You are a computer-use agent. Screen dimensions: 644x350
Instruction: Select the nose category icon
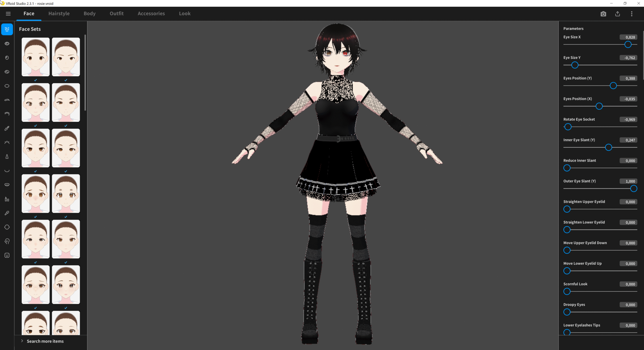(x=7, y=157)
